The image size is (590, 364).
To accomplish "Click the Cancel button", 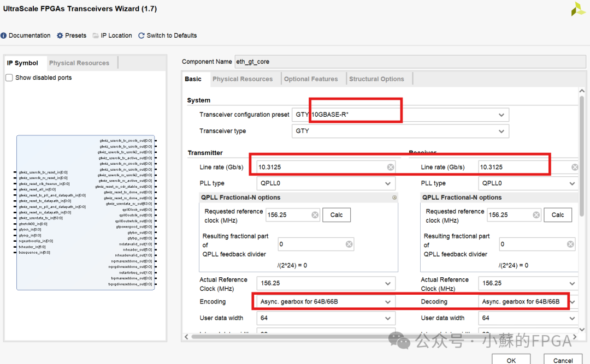I will click(563, 360).
